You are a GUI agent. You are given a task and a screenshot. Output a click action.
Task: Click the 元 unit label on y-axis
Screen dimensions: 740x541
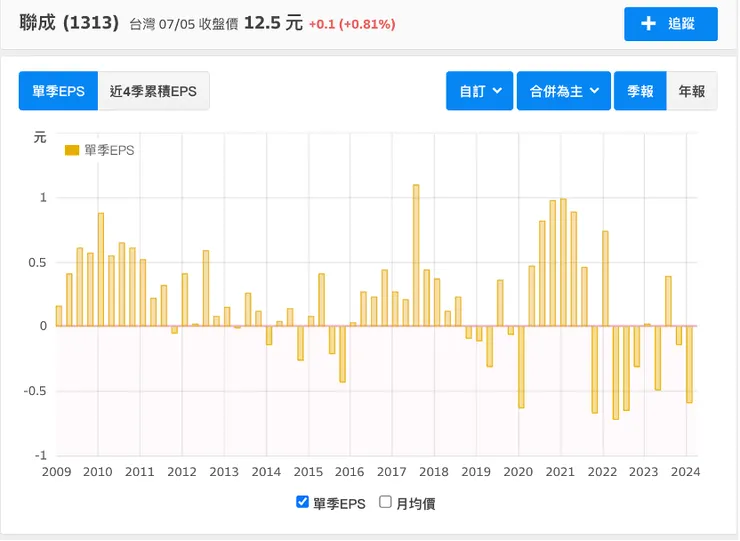pyautogui.click(x=40, y=137)
